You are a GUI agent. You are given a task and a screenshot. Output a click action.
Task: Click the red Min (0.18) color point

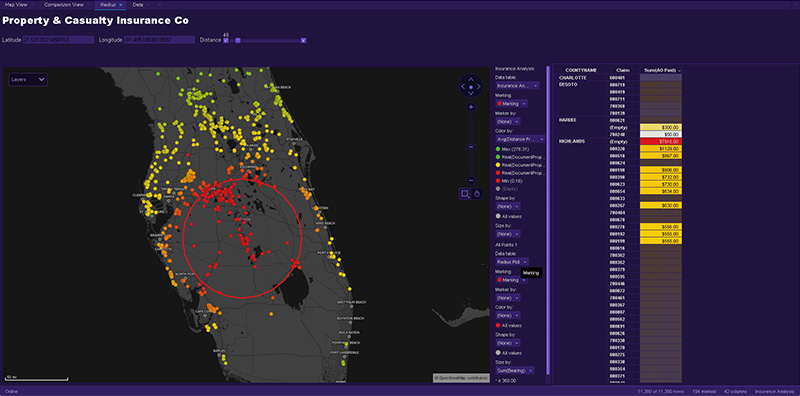498,181
